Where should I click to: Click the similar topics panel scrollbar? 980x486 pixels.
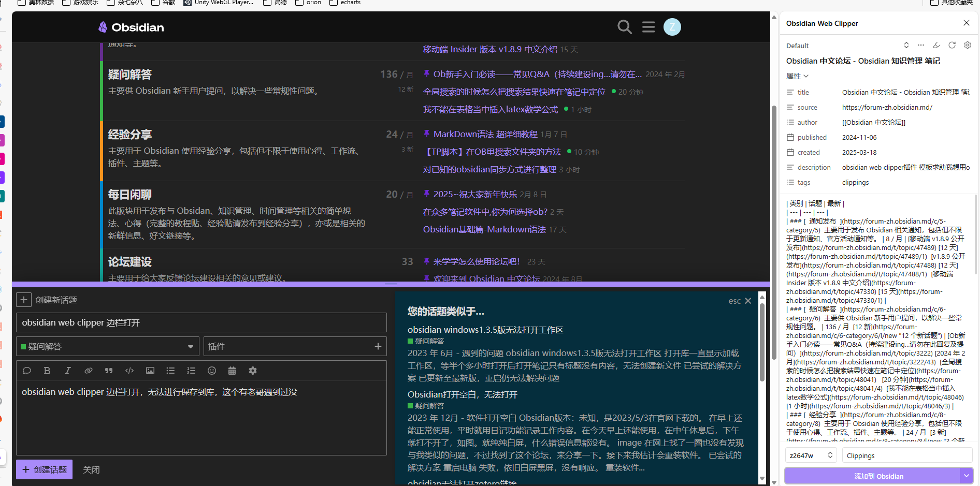click(762, 342)
